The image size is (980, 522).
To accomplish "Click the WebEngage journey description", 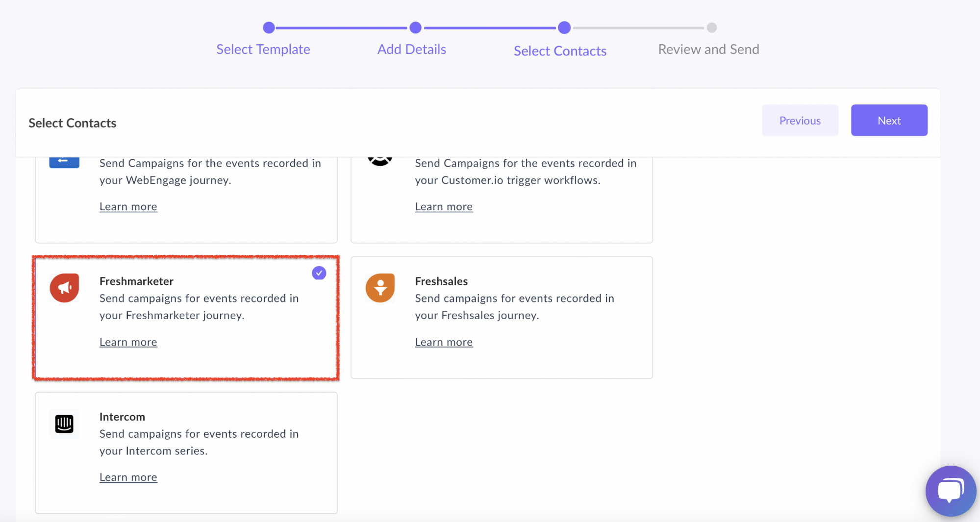I will coord(210,172).
